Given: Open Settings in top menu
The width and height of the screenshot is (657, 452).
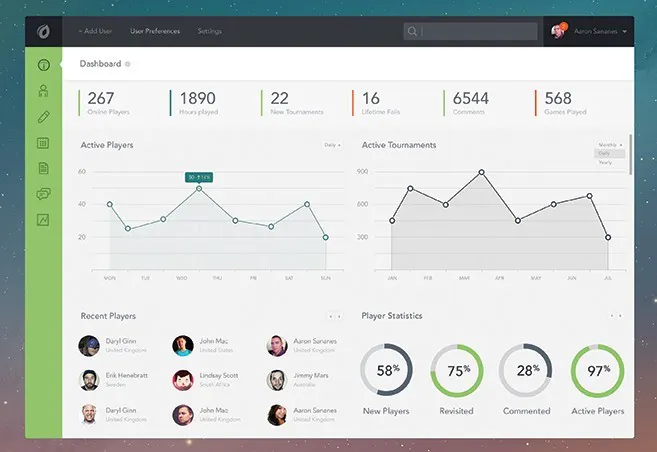Looking at the screenshot, I should 210,31.
